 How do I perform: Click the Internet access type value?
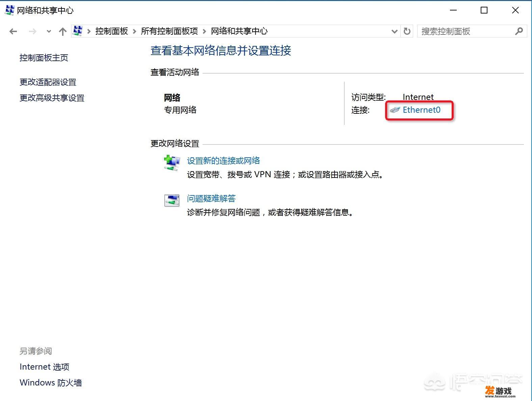(418, 97)
